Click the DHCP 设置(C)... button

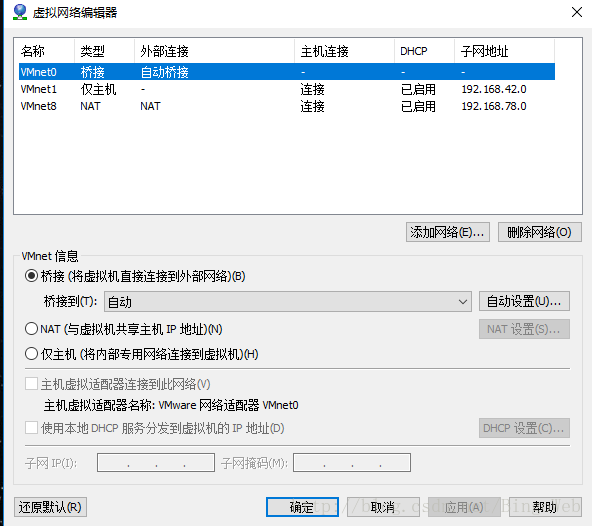pos(524,428)
